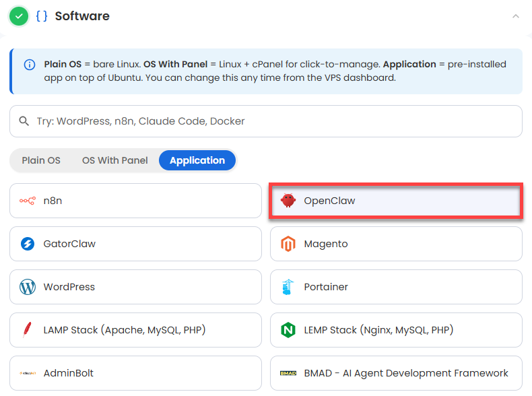Select the Portainer application card
Viewport: 532px width, 396px height.
pos(396,287)
